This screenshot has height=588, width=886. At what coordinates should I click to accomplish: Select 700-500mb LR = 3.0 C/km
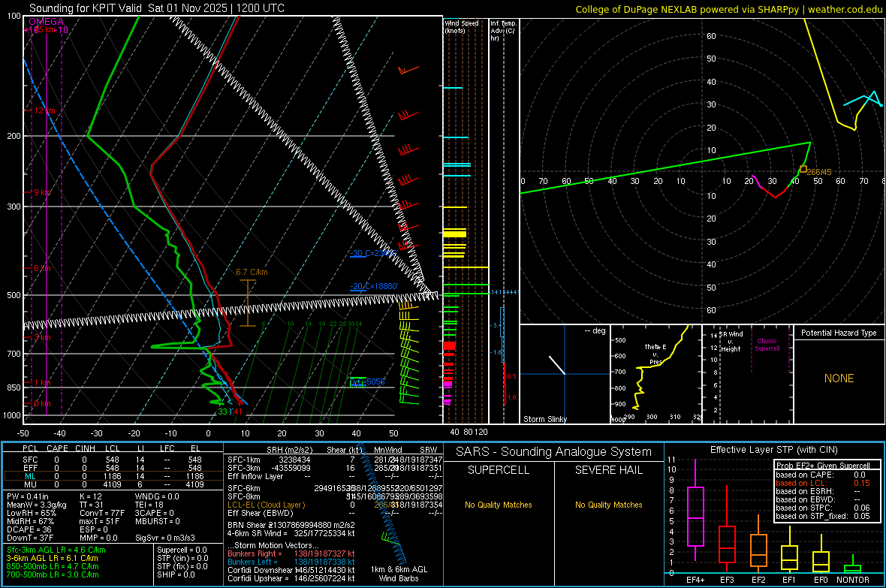(53, 574)
